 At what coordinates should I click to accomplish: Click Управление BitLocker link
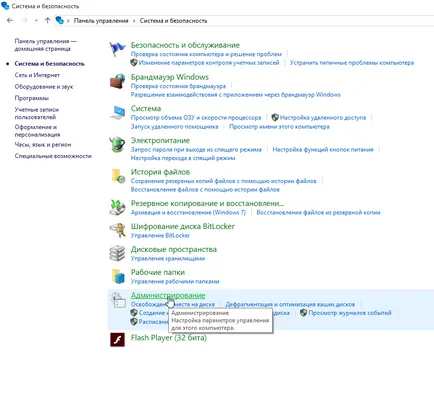click(160, 235)
